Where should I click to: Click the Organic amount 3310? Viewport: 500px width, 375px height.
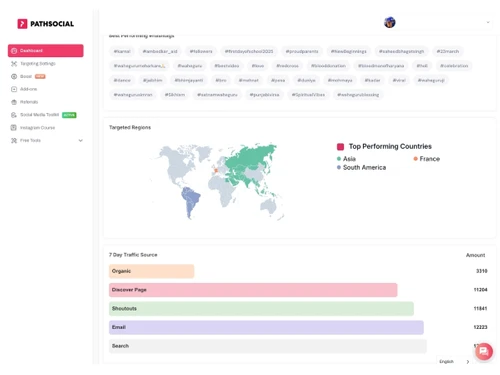click(x=482, y=271)
